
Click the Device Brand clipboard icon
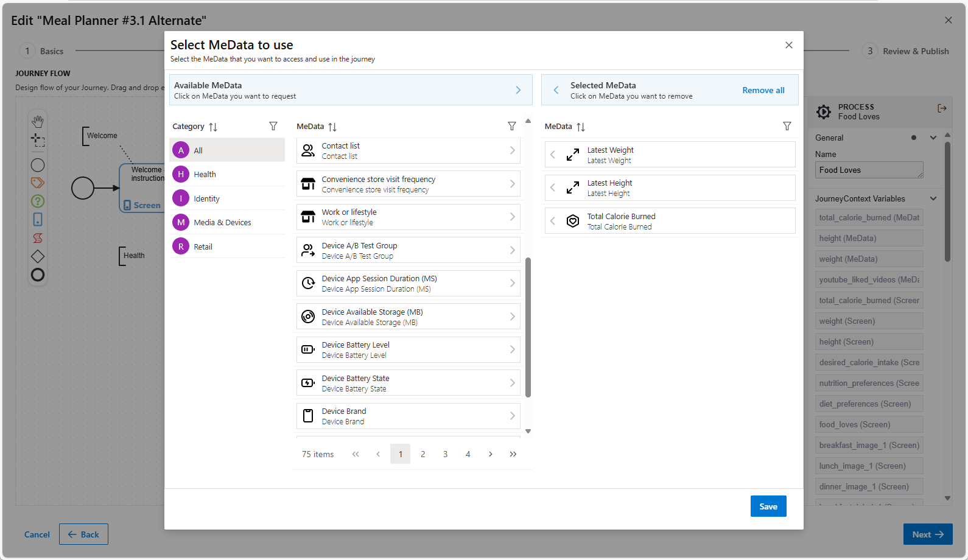309,416
